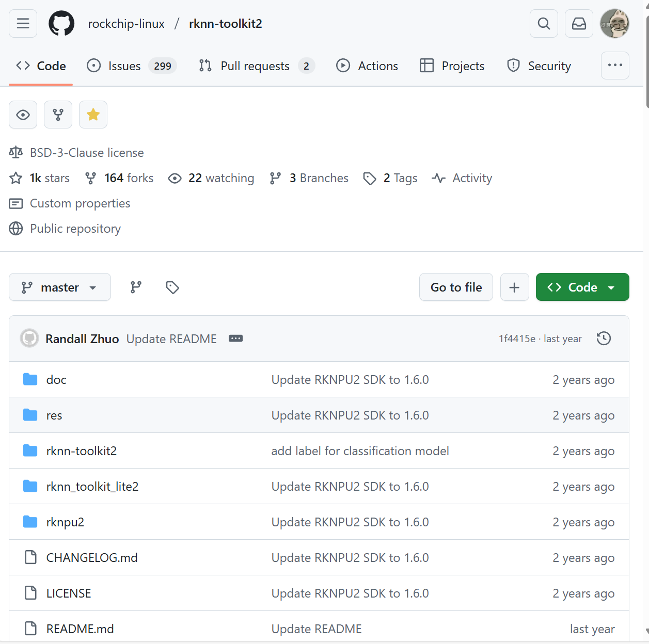Toggle the yellow star button

click(x=93, y=115)
